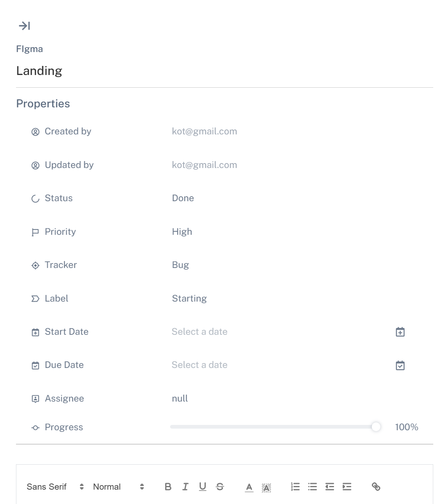Toggle strikethrough formatting
This screenshot has width=448, height=504.
coord(220,486)
